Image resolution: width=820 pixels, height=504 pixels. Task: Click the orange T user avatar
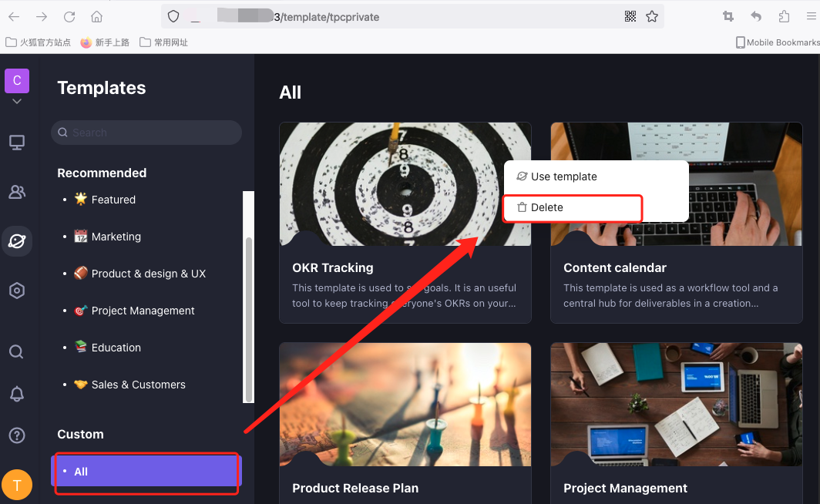pyautogui.click(x=17, y=486)
